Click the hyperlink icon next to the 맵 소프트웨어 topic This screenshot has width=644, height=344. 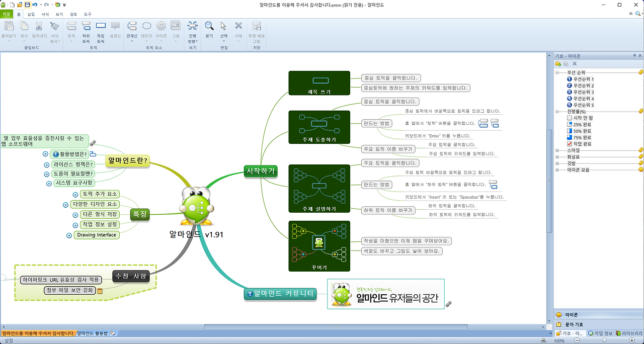[x=93, y=143]
